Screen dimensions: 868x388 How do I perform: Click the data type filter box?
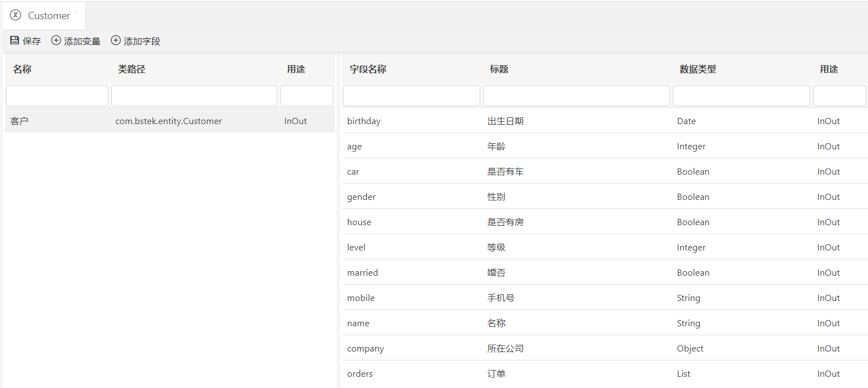click(x=741, y=96)
